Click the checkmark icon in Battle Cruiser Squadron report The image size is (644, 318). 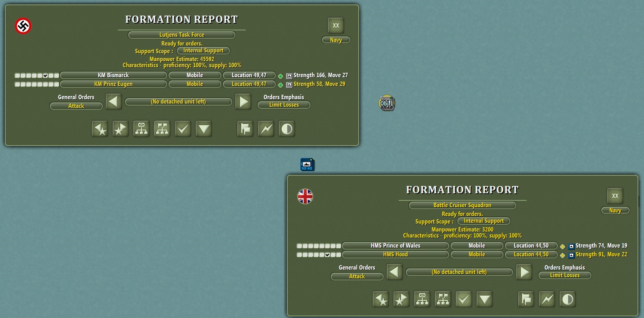tap(464, 299)
